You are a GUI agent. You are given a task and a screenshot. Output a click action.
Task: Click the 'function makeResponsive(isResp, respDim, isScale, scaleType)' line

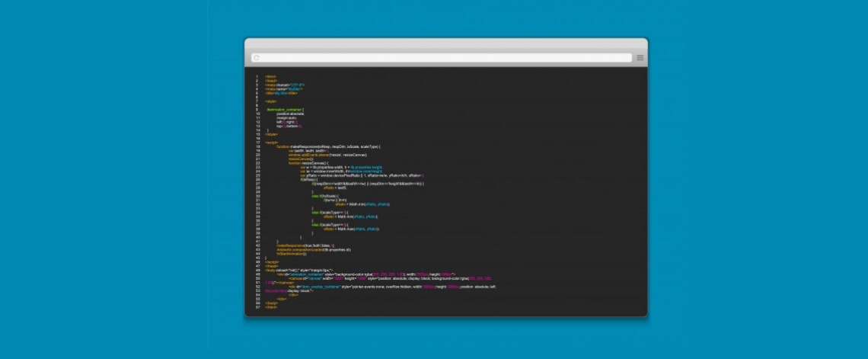pyautogui.click(x=328, y=147)
